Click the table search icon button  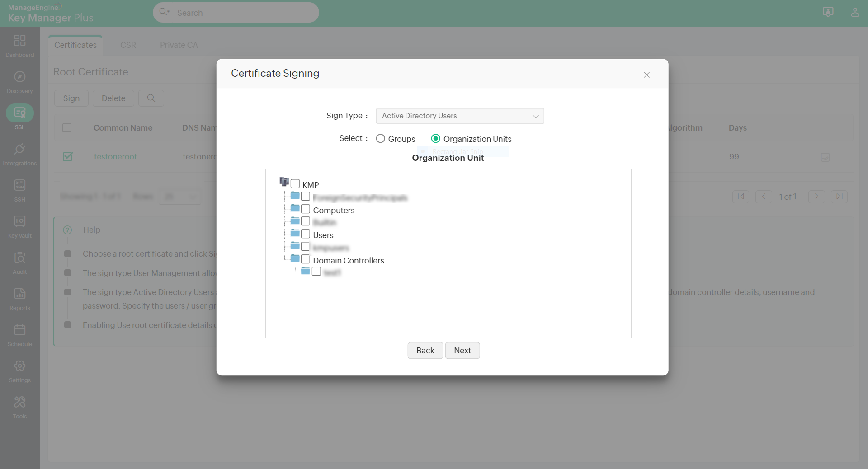coord(151,98)
